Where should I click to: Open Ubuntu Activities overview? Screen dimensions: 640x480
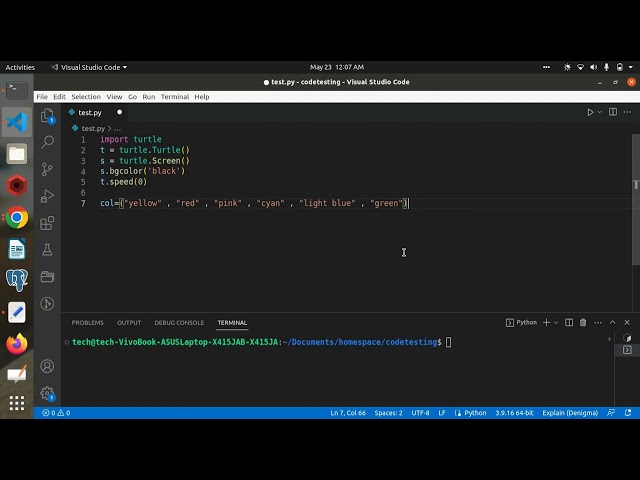(20, 67)
